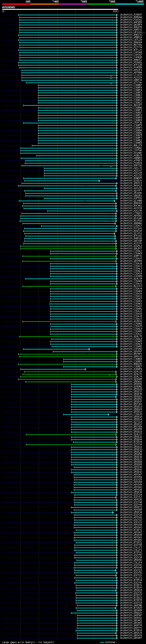Open hit UniRef100_Q8S4J8
Screen dimensions: 146x644
[x=131, y=633]
